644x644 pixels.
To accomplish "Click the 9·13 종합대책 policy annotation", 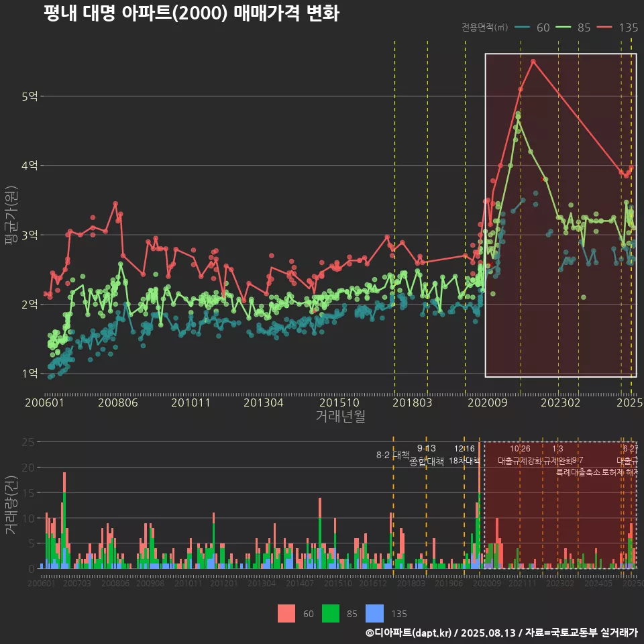I will [427, 455].
